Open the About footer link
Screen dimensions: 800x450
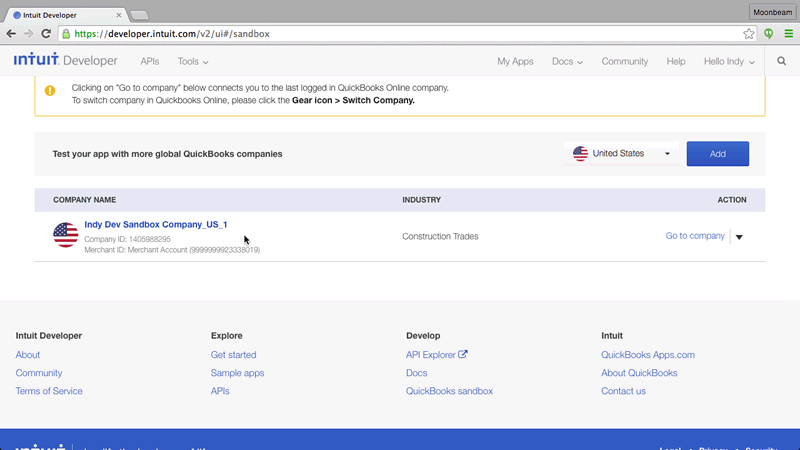click(x=28, y=355)
